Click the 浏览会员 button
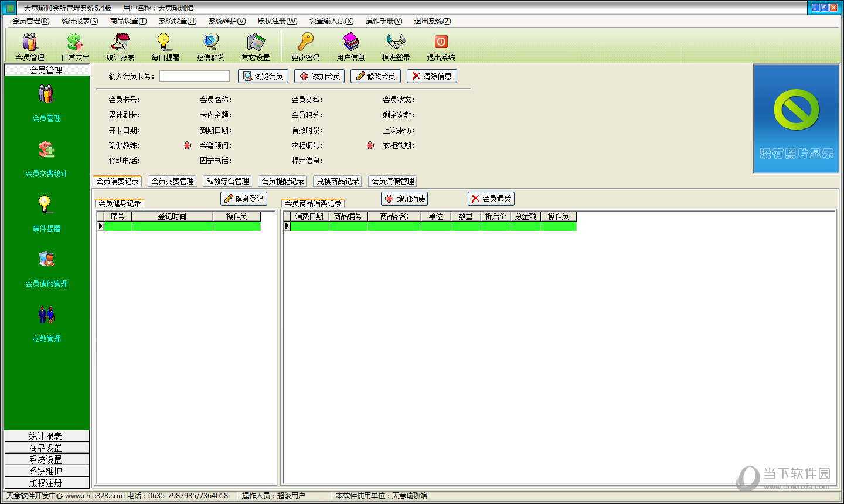The image size is (844, 504). [x=263, y=76]
